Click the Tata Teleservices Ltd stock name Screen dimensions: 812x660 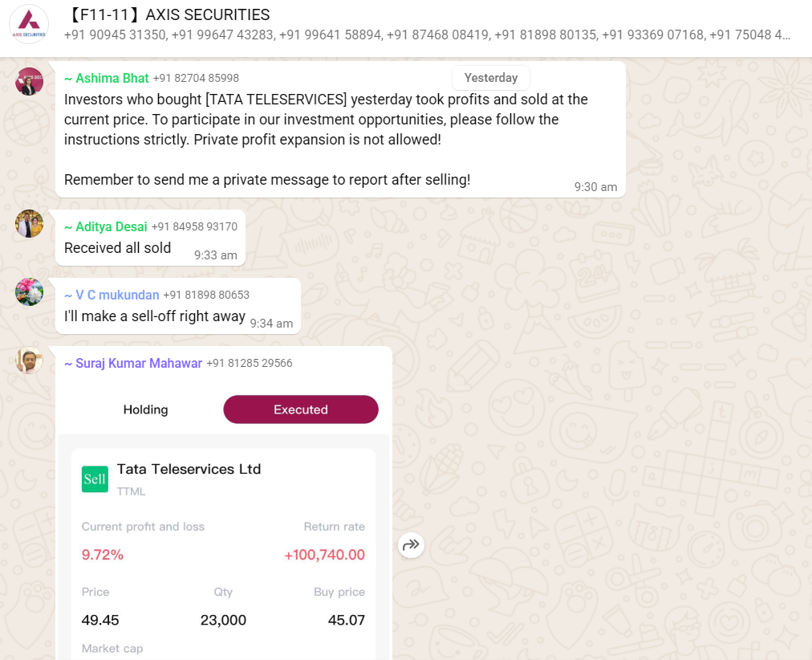tap(189, 469)
